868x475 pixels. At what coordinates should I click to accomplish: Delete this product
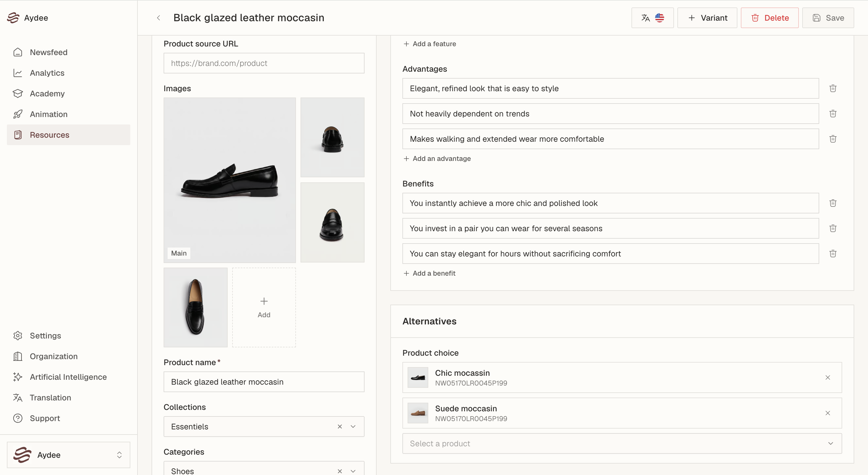pos(770,18)
